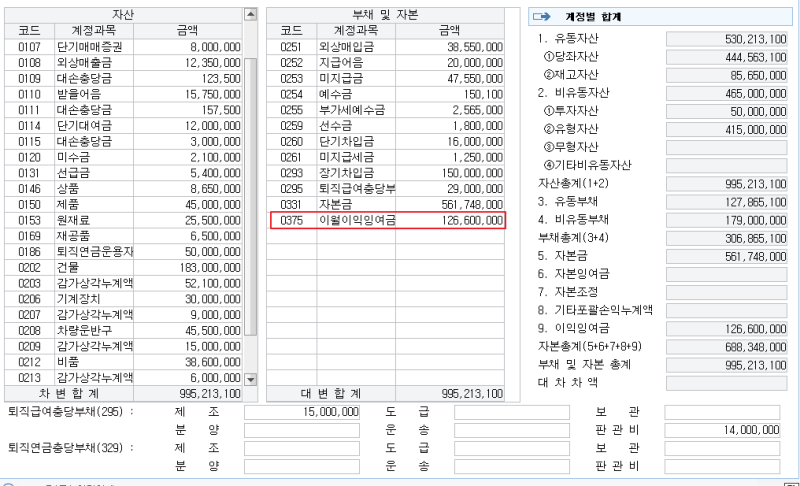
Task: Click the 퇴직급여충당부채 제조 field 15,000,000
Action: [x=302, y=412]
